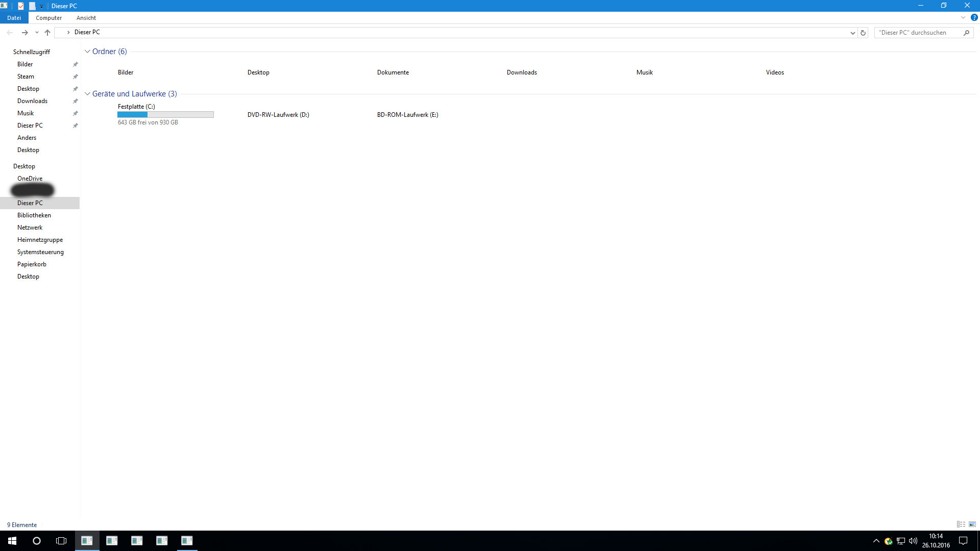Screen dimensions: 980x551
Task: Open Cortana search circle on taskbar
Action: pos(37,541)
